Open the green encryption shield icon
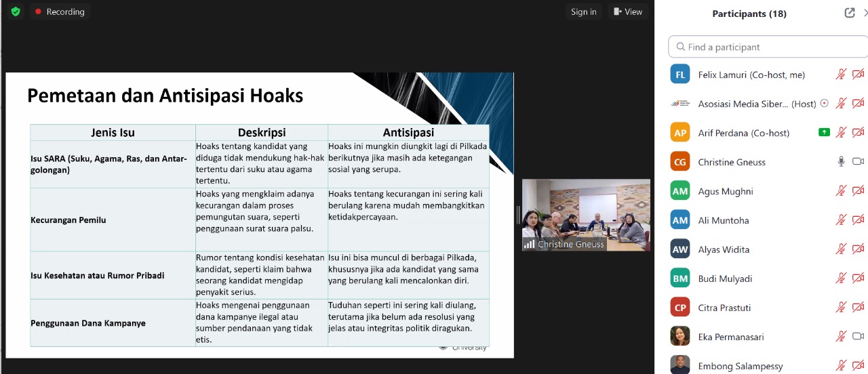Screen dimensions: 868x374 (x=16, y=12)
